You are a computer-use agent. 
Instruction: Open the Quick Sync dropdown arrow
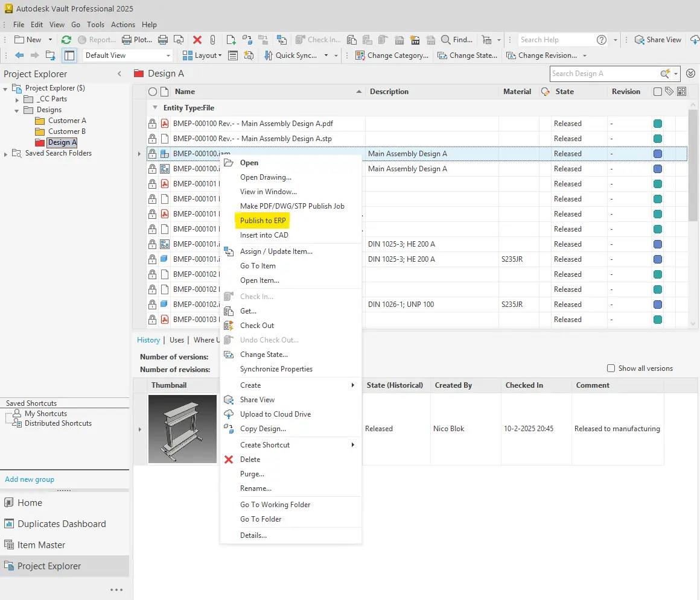(x=326, y=55)
